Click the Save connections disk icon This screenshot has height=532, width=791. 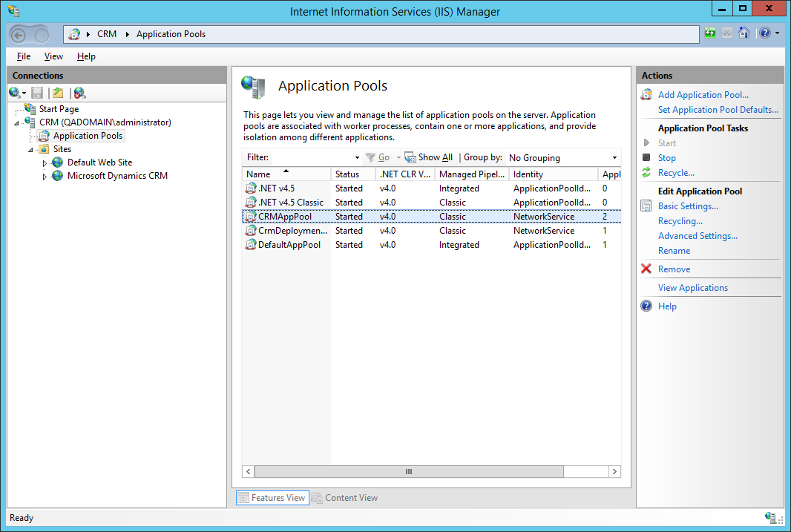pyautogui.click(x=37, y=93)
